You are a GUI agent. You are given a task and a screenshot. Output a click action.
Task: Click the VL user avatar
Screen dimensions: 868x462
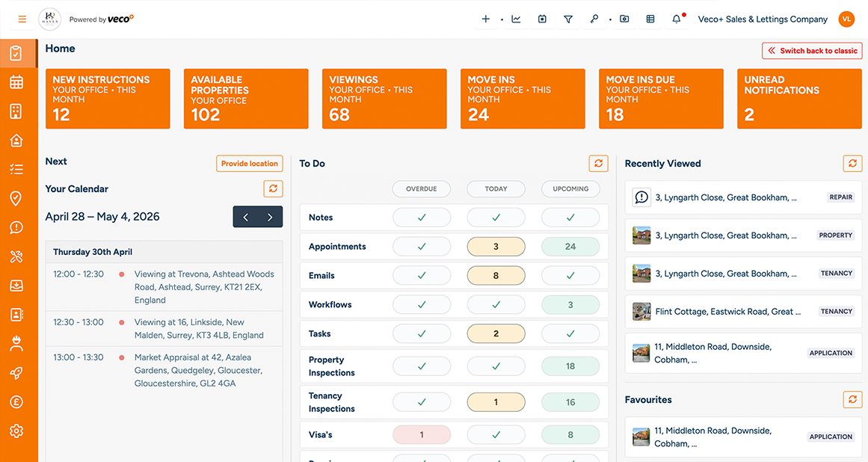pos(846,19)
